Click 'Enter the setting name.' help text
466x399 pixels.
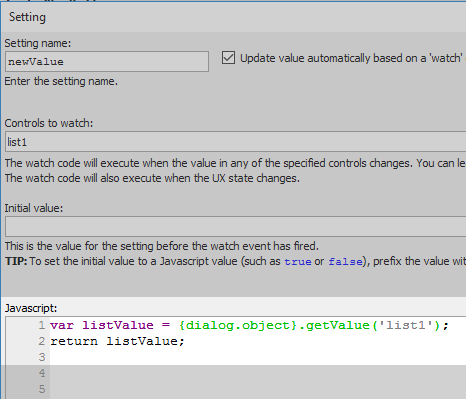pyautogui.click(x=61, y=81)
